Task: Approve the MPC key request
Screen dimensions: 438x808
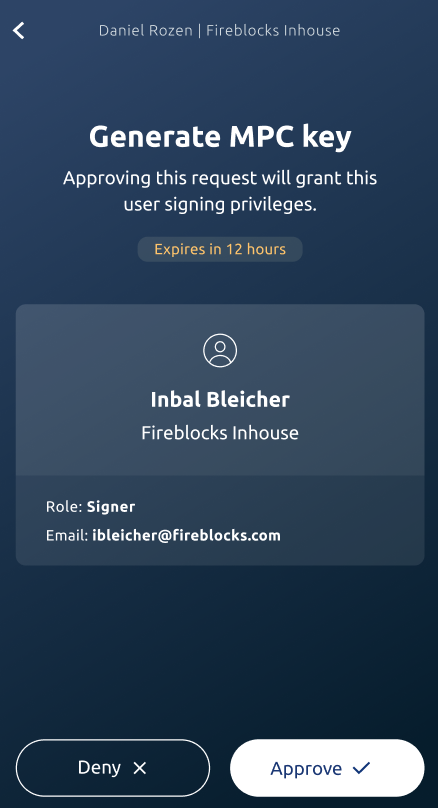Action: pos(327,768)
